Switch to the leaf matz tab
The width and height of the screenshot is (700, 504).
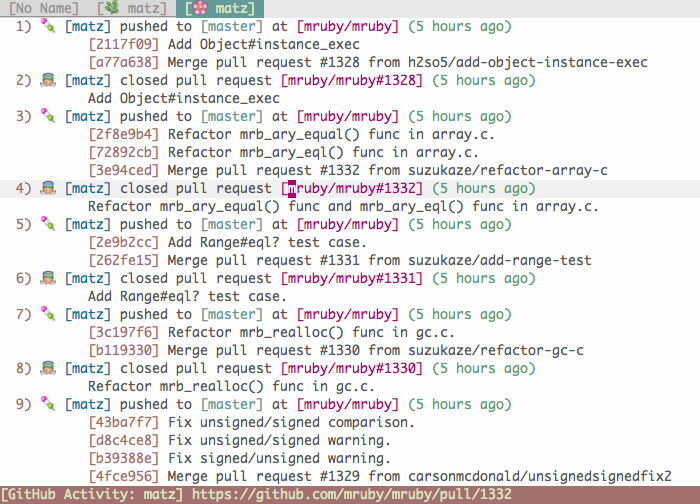pos(132,8)
